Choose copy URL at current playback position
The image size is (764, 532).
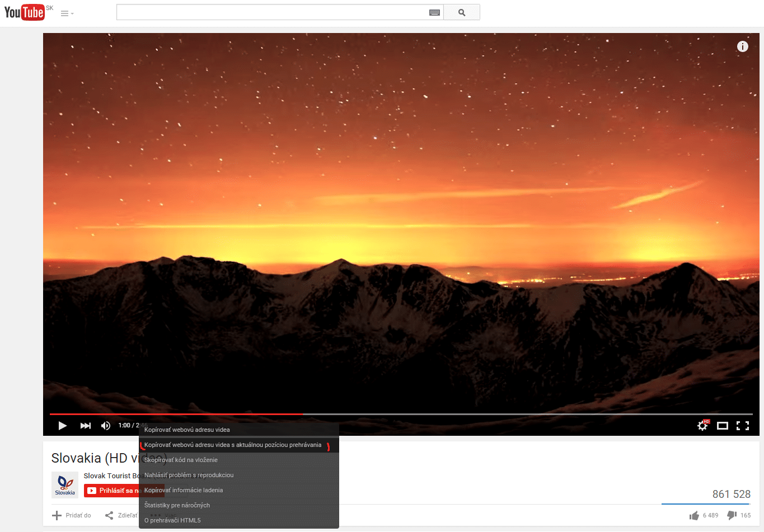239,445
